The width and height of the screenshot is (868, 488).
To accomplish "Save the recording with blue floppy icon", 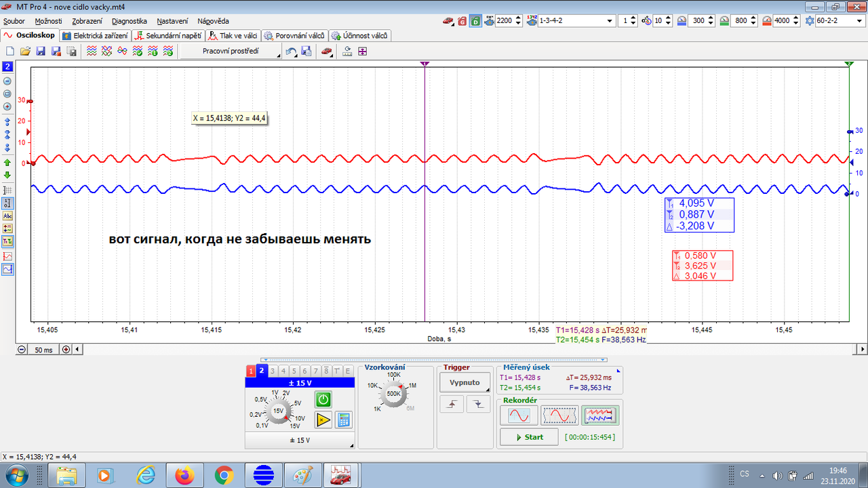I will [x=41, y=51].
